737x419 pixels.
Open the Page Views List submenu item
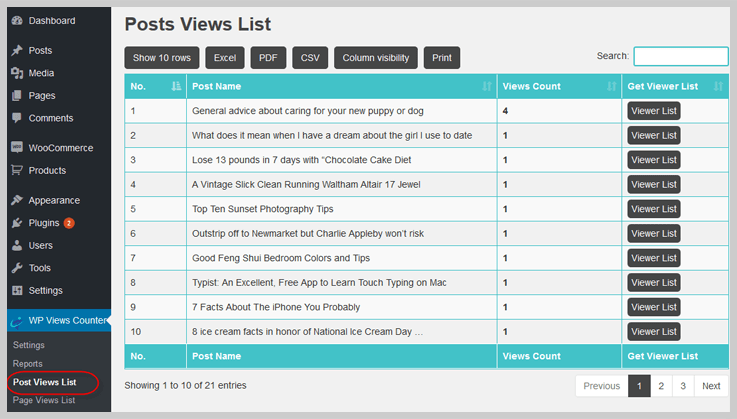point(44,400)
